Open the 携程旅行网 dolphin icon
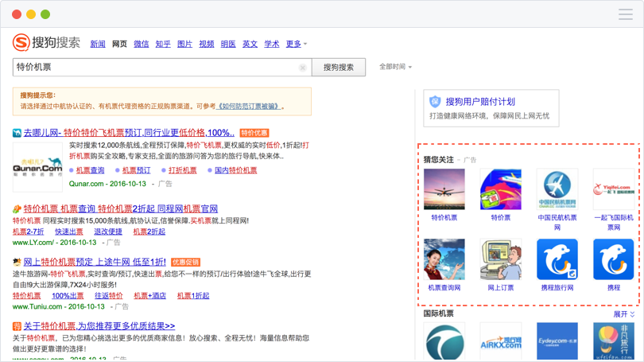Viewport: 644px width, 362px height. pos(557,259)
